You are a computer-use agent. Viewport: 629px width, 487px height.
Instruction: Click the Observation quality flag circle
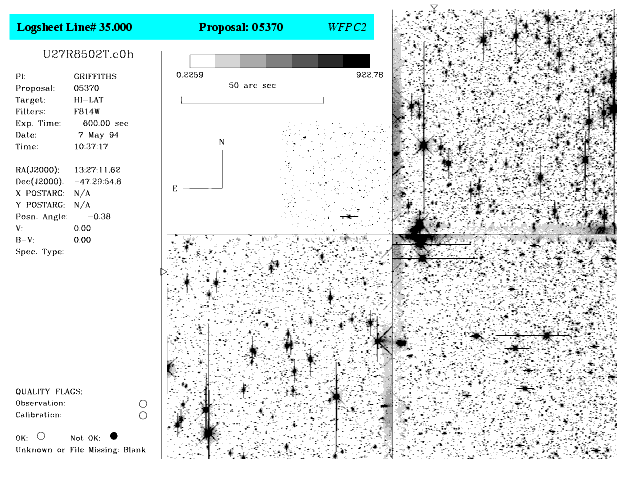[143, 403]
